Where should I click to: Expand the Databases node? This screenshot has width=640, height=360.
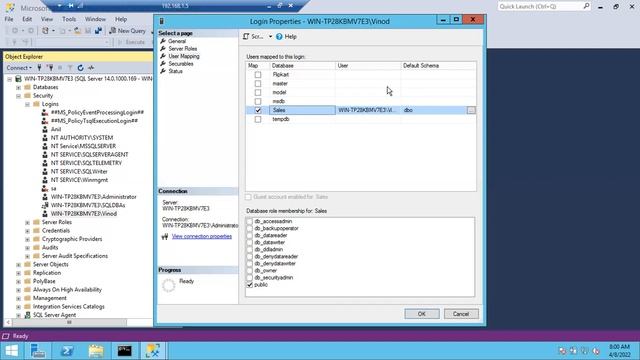[18, 87]
